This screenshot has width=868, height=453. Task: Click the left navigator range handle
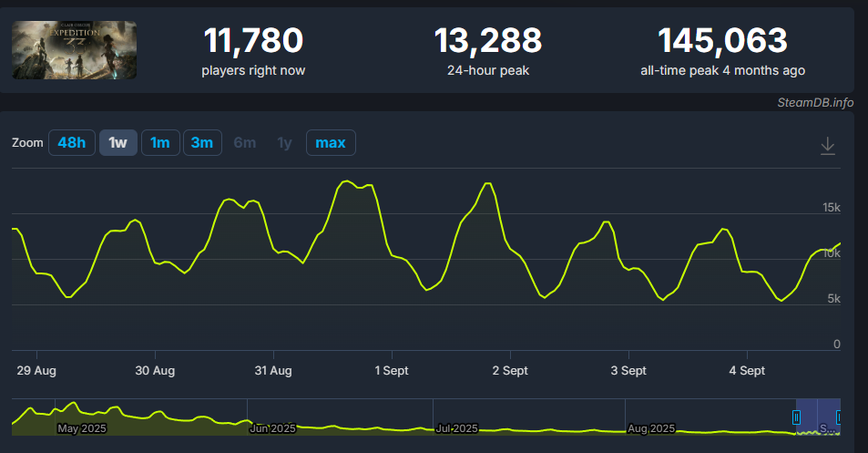tap(796, 417)
